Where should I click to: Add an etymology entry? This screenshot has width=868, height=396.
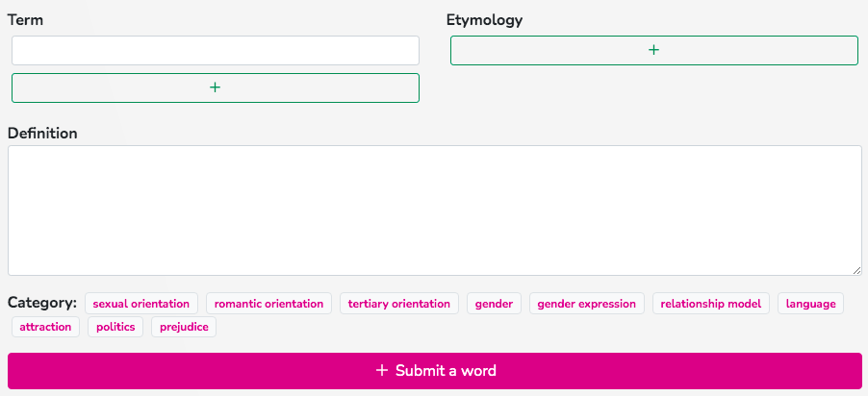coord(653,50)
